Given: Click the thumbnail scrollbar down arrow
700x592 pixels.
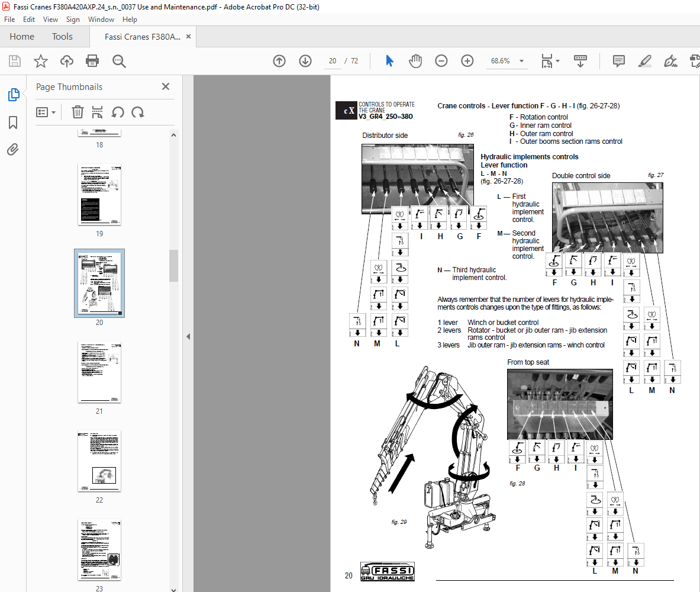Looking at the screenshot, I should pyautogui.click(x=173, y=589).
